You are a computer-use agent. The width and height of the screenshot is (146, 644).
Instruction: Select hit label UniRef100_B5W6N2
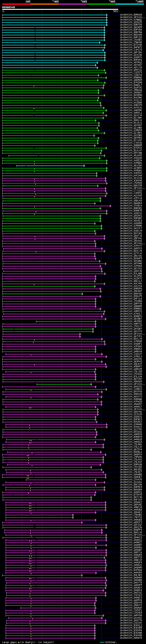(x=131, y=77)
